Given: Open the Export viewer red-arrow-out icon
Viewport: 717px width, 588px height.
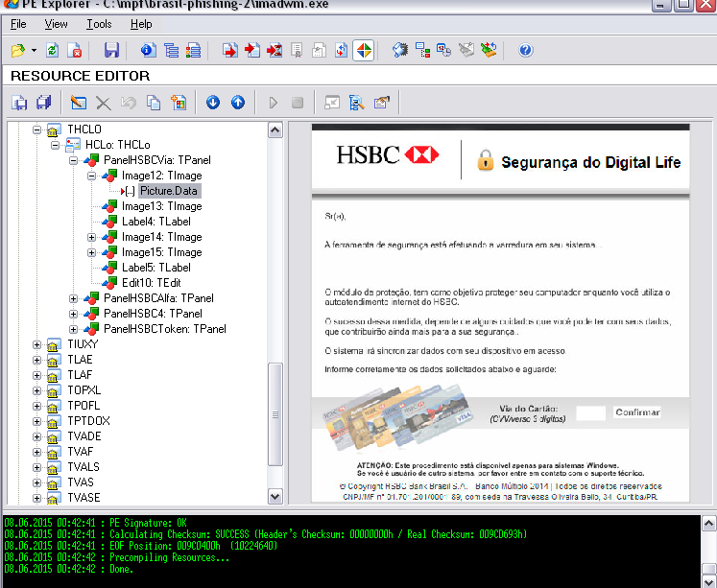Looking at the screenshot, I should click(230, 50).
